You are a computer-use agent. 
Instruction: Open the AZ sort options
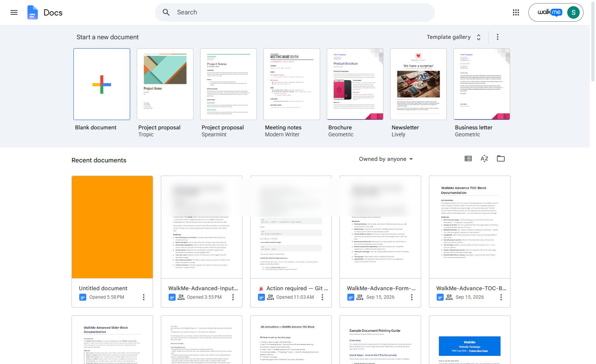click(484, 158)
